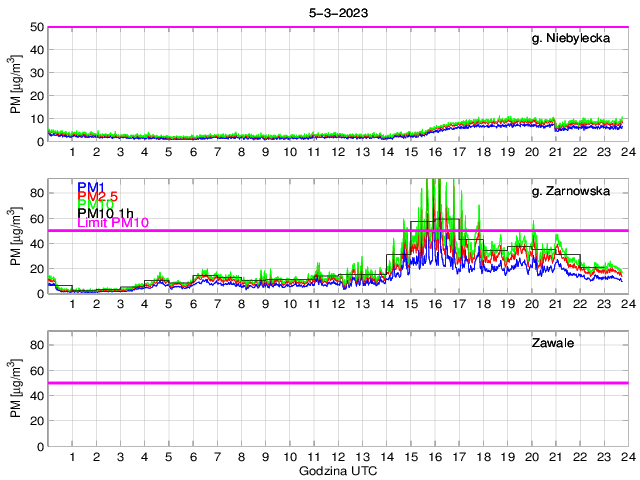Click the blue PM1 legend entry
Image resolution: width=640 pixels, height=480 pixels.
pos(90,186)
